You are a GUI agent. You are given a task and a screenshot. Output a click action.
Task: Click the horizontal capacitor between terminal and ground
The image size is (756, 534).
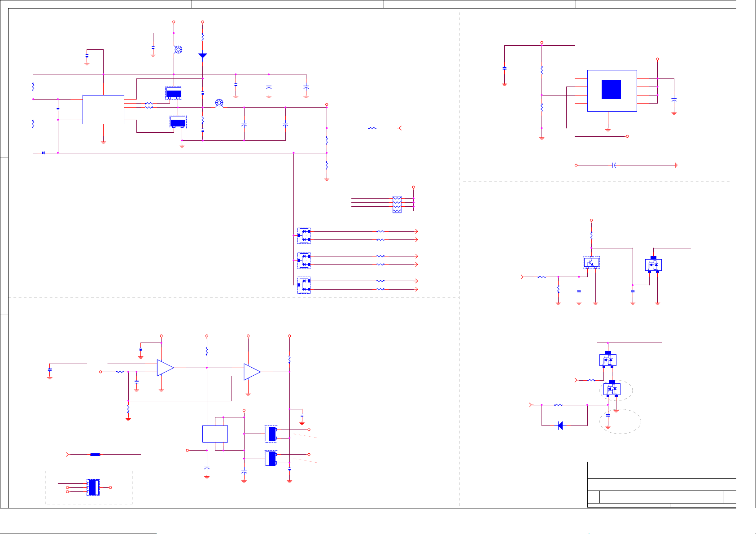[614, 165]
